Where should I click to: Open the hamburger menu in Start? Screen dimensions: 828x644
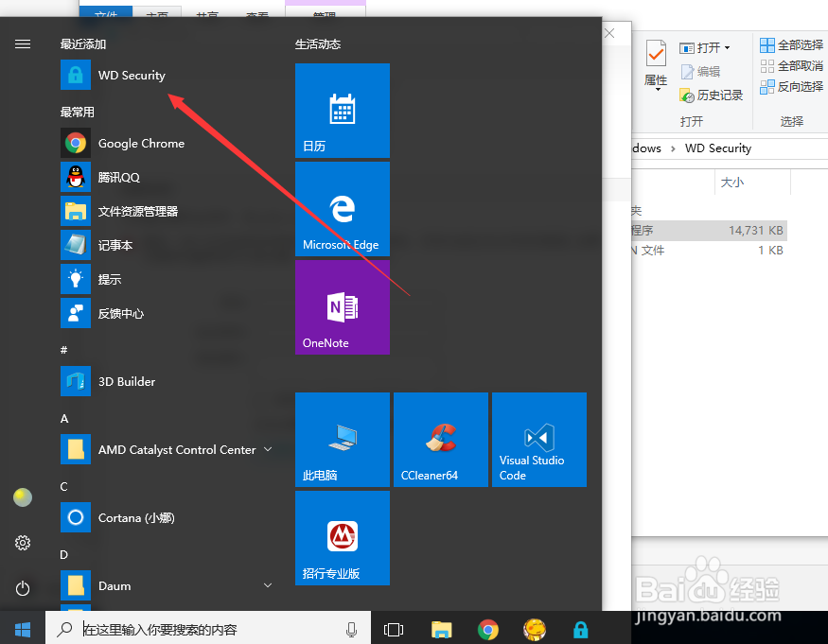pos(22,44)
